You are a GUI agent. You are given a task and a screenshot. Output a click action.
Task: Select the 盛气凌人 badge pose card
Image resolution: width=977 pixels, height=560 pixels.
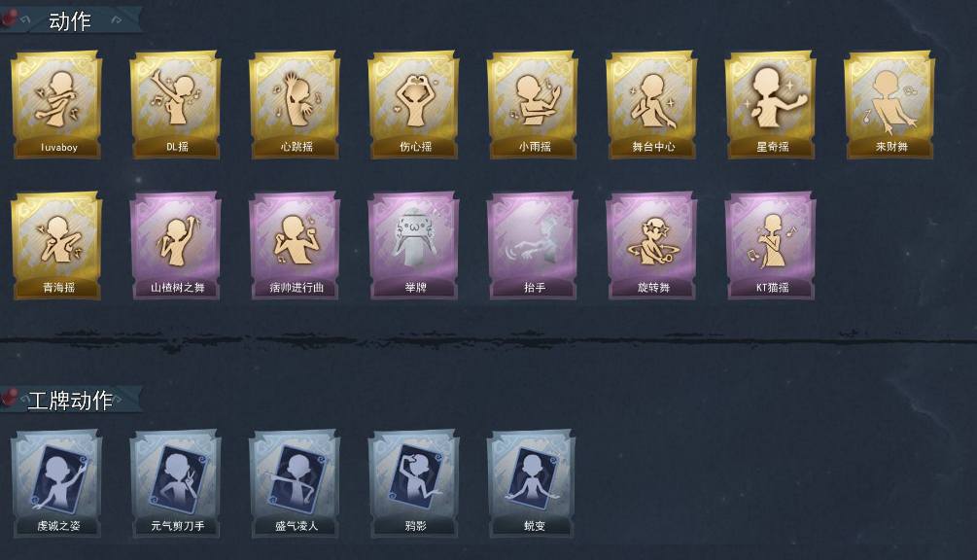pyautogui.click(x=295, y=483)
